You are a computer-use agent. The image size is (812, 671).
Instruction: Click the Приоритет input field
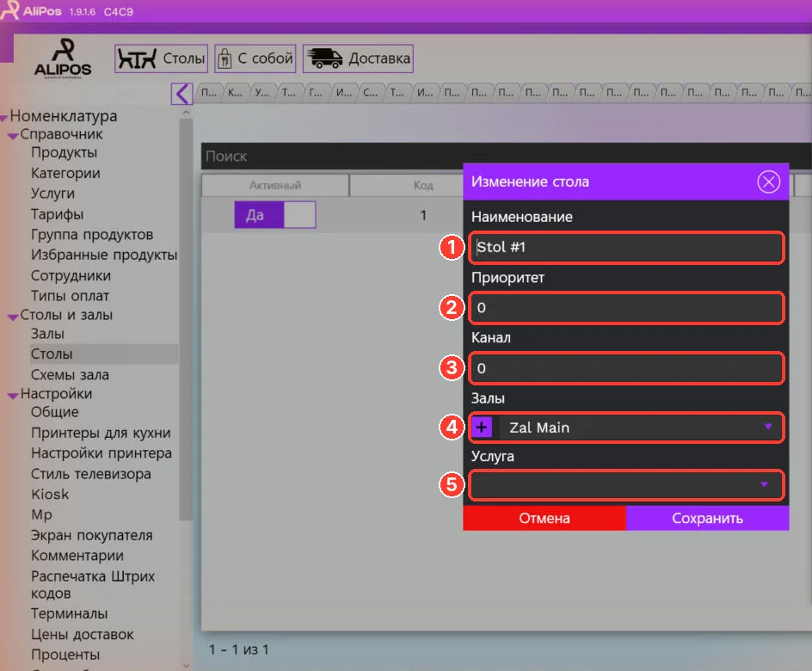click(x=626, y=308)
